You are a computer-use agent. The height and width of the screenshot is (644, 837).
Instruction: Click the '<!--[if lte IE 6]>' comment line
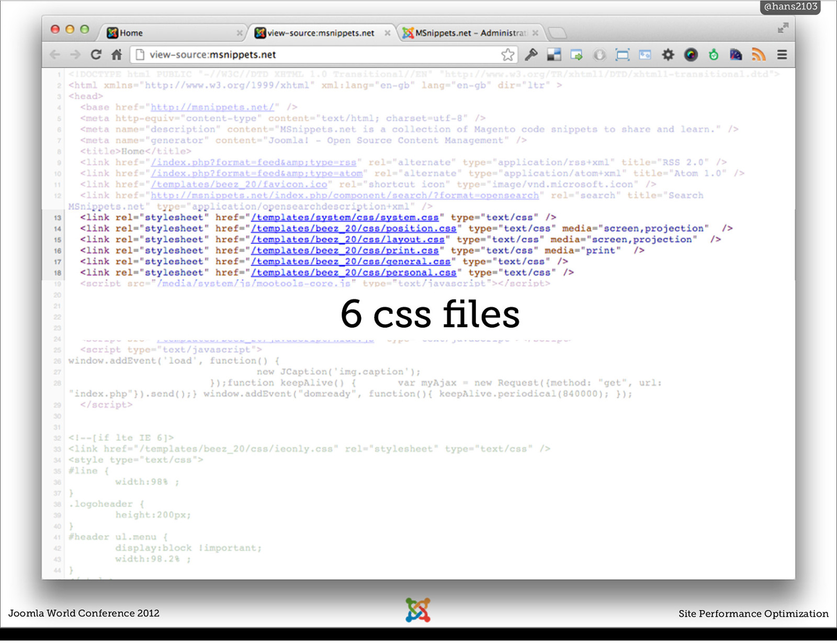(x=121, y=438)
